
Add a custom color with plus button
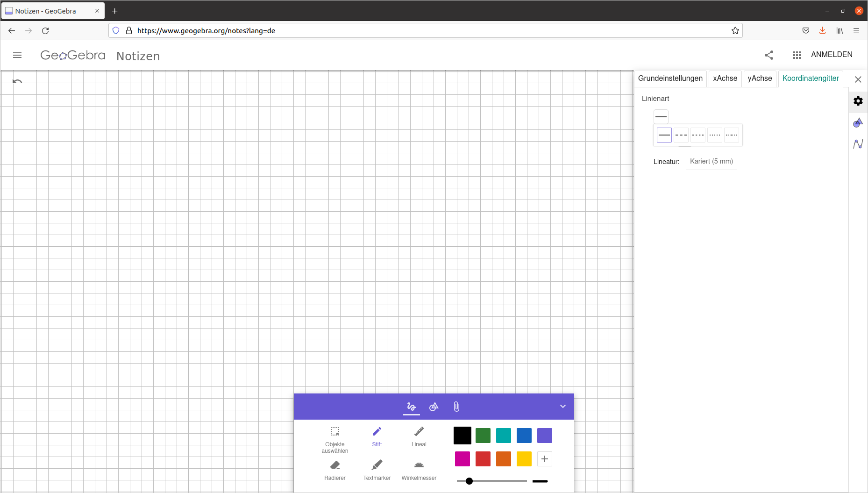pos(545,459)
